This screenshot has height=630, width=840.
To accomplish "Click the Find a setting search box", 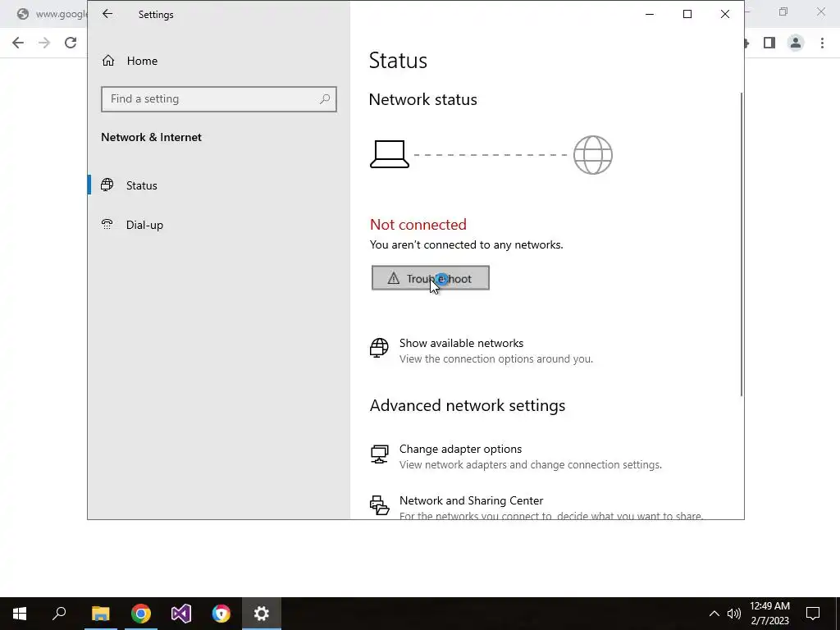I will click(x=218, y=99).
